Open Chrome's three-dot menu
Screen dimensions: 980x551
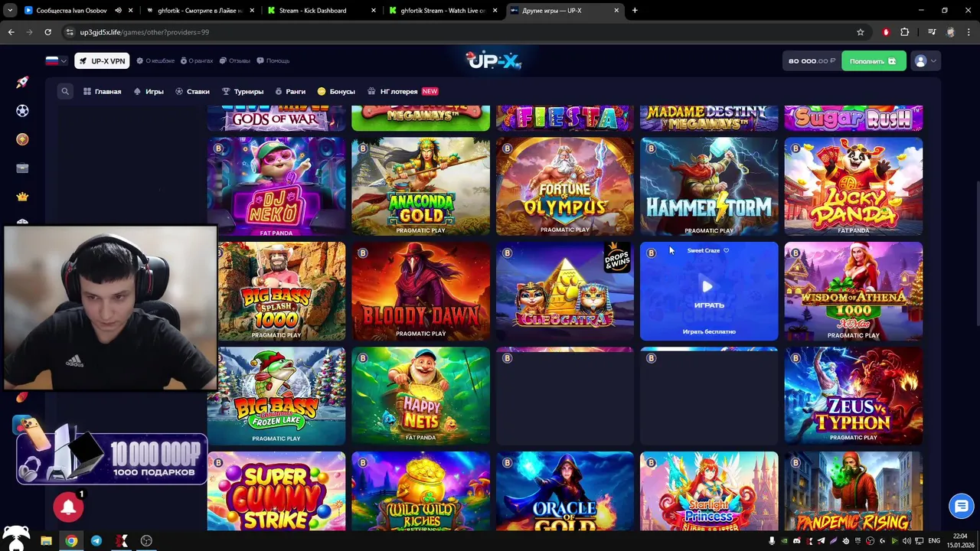coord(969,32)
